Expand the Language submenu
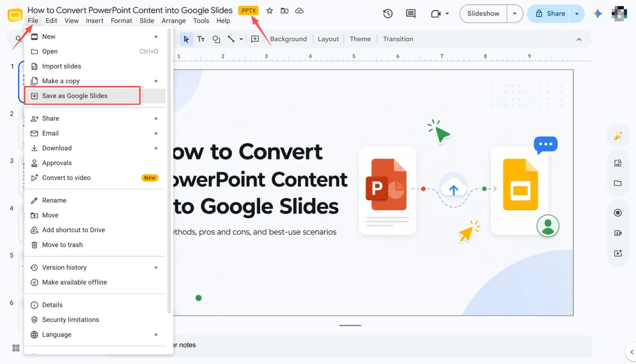This screenshot has height=364, width=636. click(x=156, y=335)
